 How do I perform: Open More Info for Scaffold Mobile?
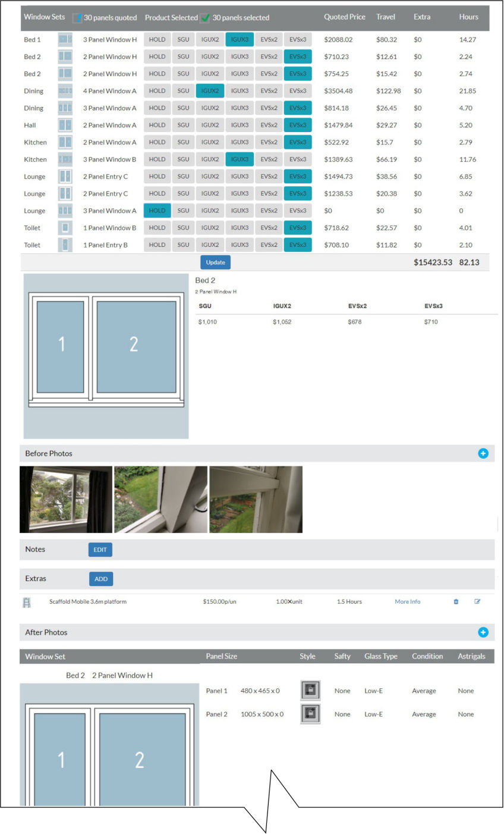pos(407,601)
